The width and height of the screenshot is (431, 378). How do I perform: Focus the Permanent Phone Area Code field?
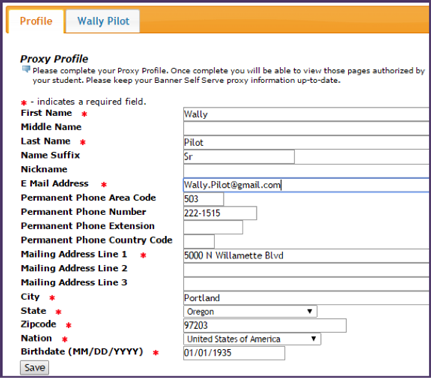click(x=203, y=199)
